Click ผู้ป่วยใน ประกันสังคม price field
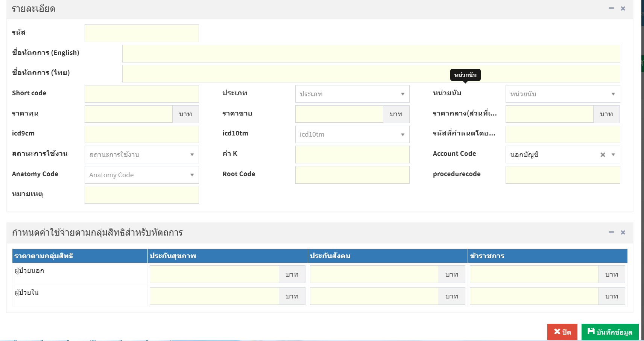This screenshot has width=644, height=341. pos(374,296)
